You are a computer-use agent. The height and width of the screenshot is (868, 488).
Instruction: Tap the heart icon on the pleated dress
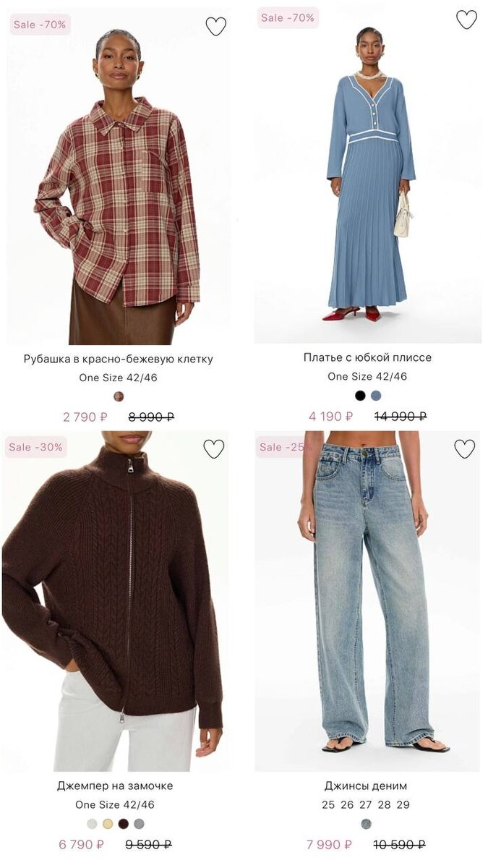click(466, 20)
